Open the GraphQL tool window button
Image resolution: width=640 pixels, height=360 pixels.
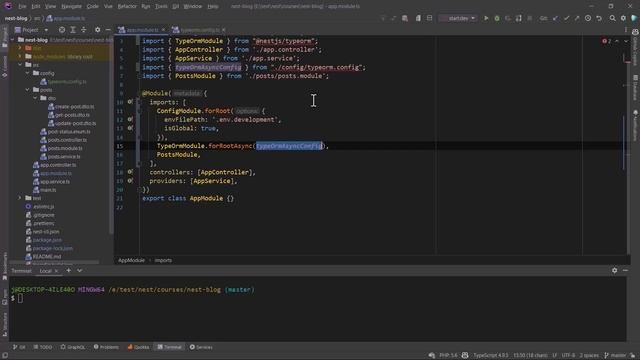pos(73,347)
